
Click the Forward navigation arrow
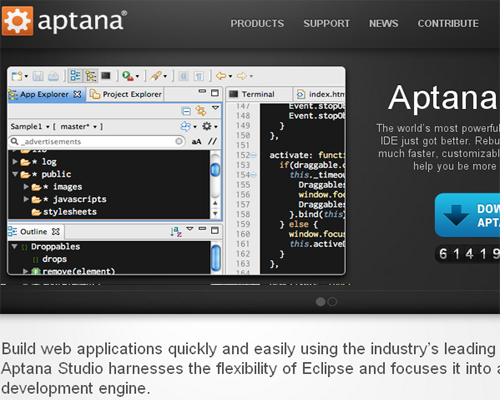click(x=242, y=76)
